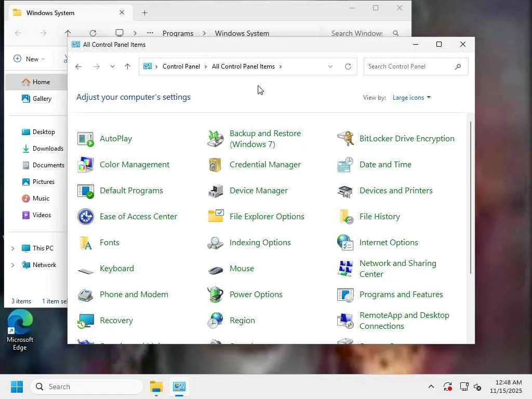Open the AutoPlay icon
The image size is (532, 399).
85,139
